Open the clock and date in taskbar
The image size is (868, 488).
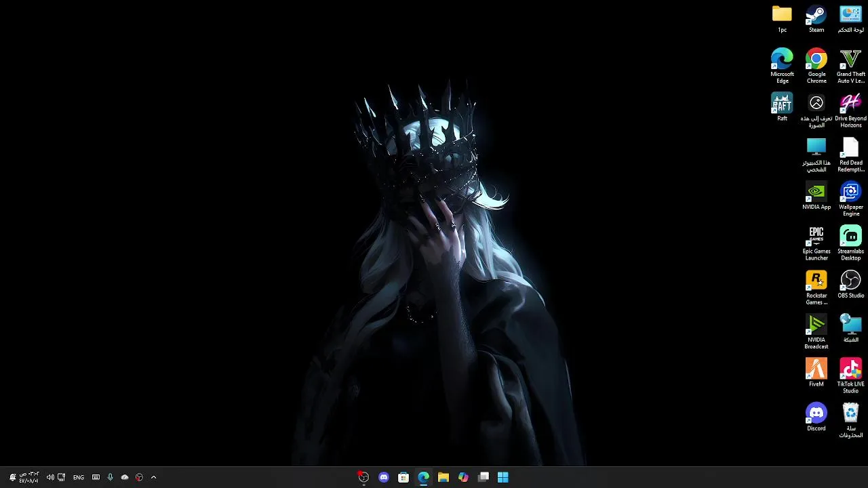(x=29, y=477)
